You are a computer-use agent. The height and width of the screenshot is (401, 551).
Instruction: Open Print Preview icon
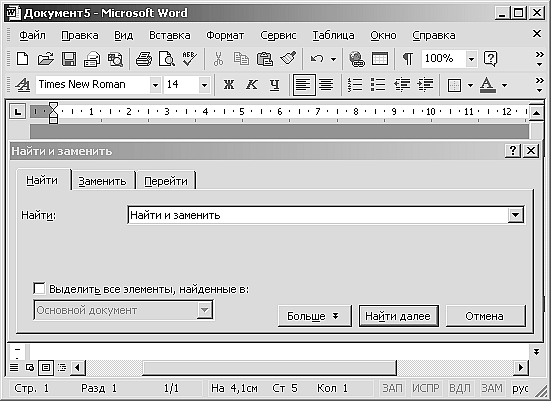[x=167, y=59]
